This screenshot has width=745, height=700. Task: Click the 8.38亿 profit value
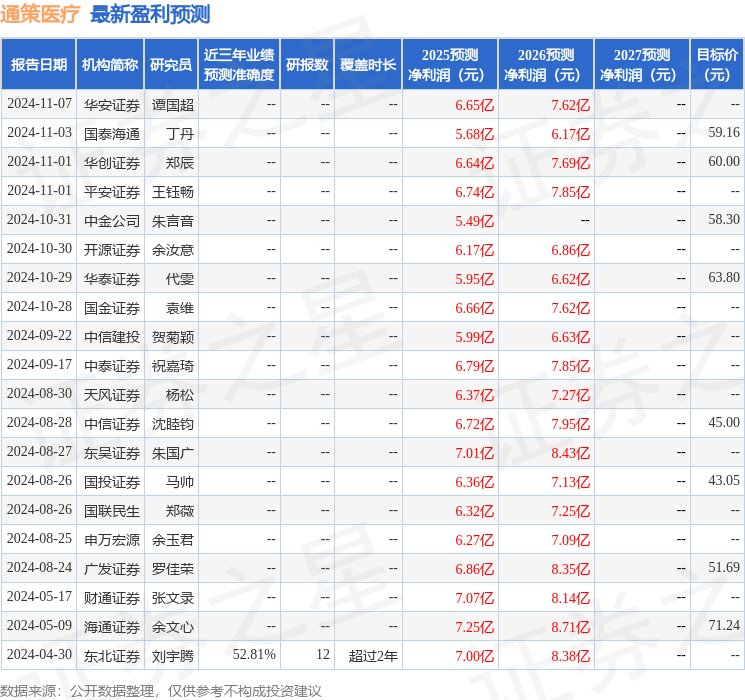(x=571, y=655)
